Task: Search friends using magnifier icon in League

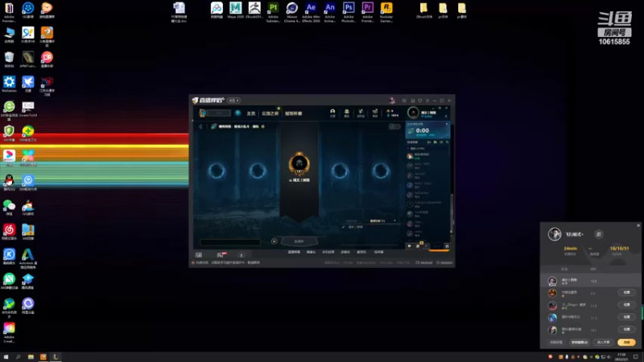Action: [448, 142]
